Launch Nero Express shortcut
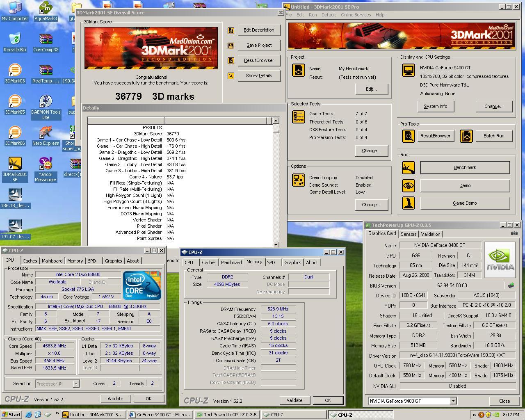 [x=46, y=136]
